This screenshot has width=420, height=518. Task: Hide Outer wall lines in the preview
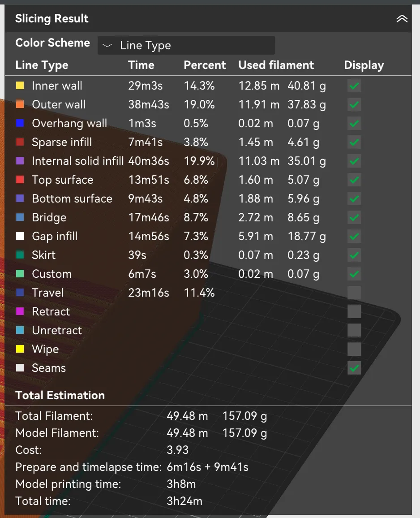[354, 105]
